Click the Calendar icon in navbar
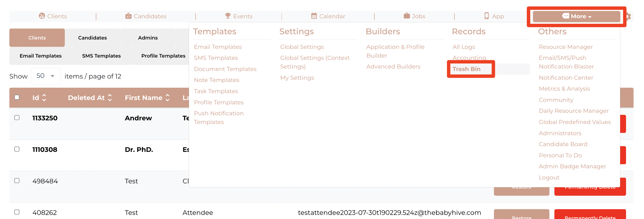The width and height of the screenshot is (644, 219). point(313,16)
